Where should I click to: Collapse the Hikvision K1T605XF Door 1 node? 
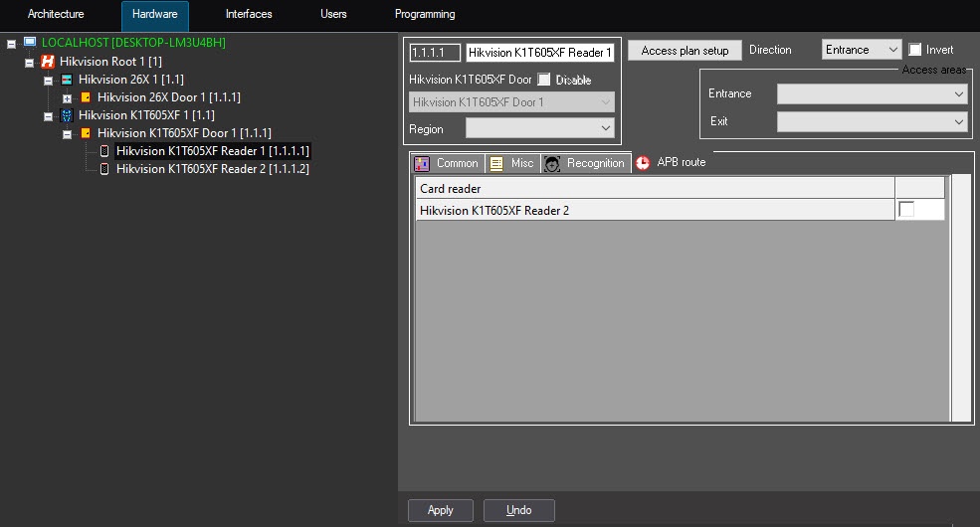[67, 134]
